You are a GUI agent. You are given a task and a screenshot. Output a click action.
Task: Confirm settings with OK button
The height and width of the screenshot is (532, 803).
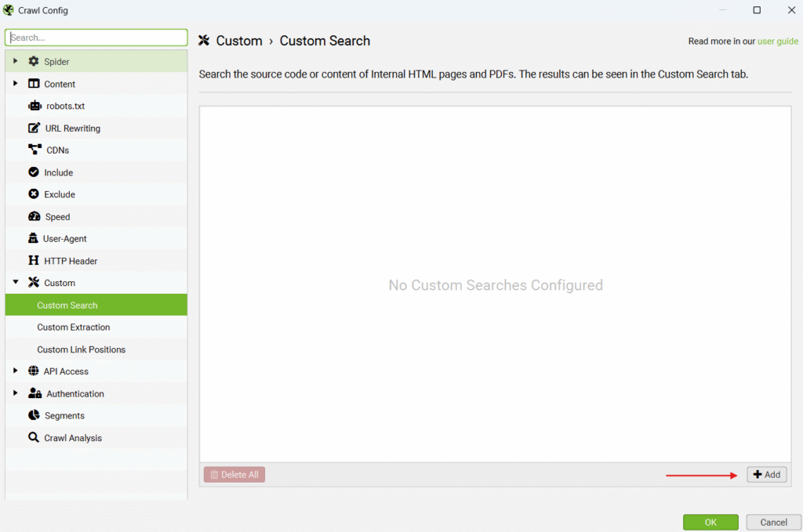pyautogui.click(x=710, y=522)
